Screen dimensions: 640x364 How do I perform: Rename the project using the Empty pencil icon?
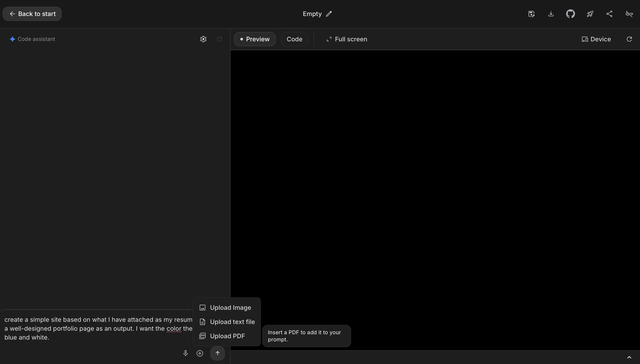click(x=329, y=14)
